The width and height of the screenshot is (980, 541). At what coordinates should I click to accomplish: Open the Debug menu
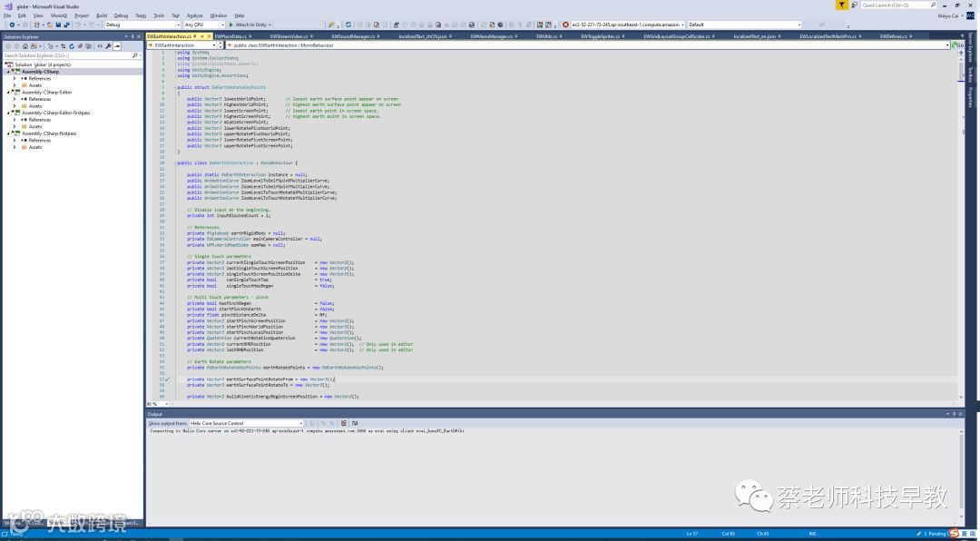tap(121, 15)
